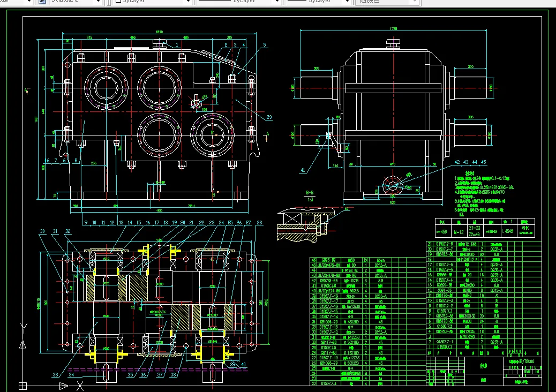This screenshot has height=392, width=556.
Task: Click part balloon number 45
Action: pos(483,162)
